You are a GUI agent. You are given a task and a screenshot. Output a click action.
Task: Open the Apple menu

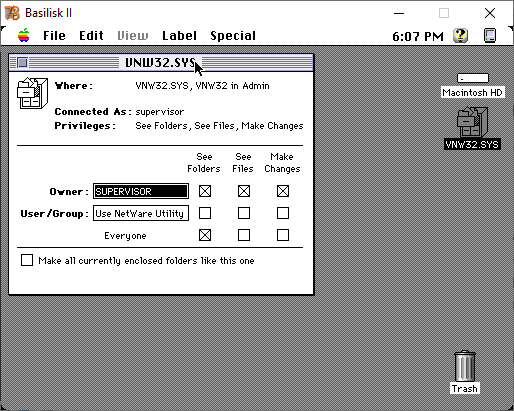click(x=24, y=35)
